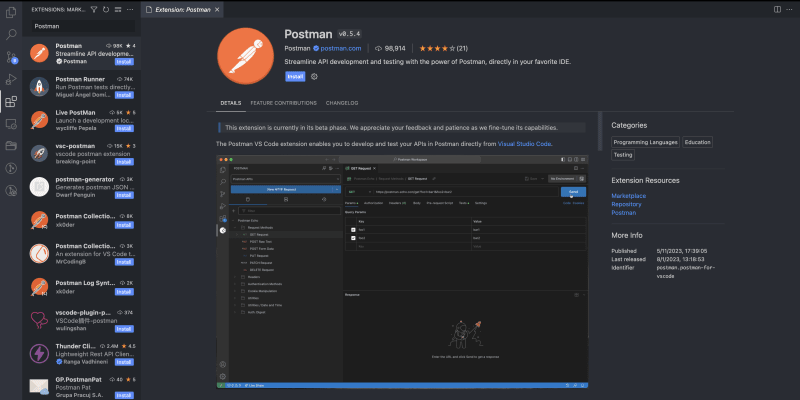The width and height of the screenshot is (800, 400).
Task: Click the GP.PostmanPat envelope icon
Action: [39, 387]
